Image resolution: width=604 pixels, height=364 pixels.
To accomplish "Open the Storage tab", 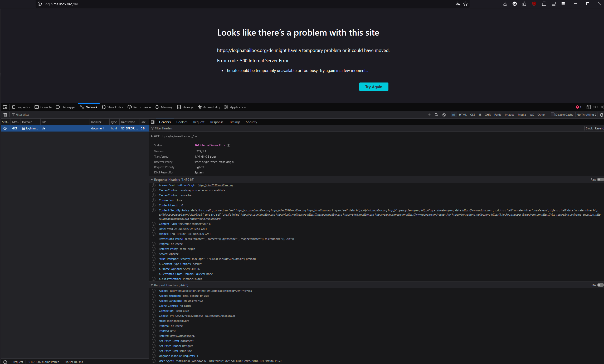I will coord(185,107).
